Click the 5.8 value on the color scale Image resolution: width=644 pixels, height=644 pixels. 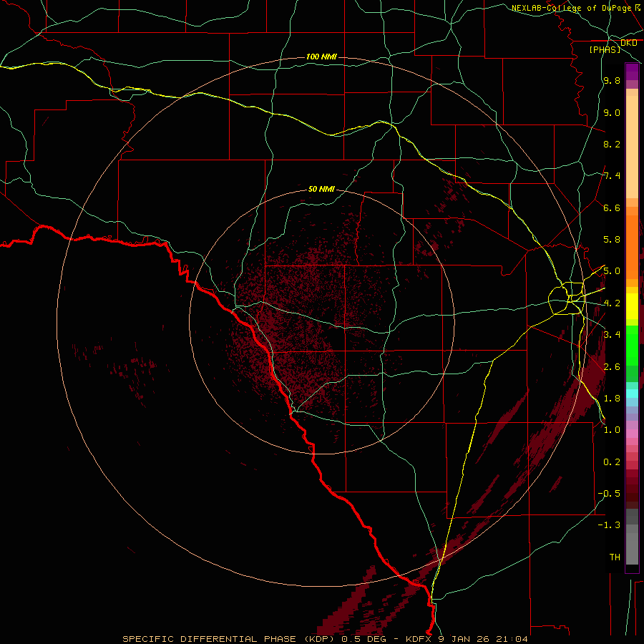coord(612,240)
